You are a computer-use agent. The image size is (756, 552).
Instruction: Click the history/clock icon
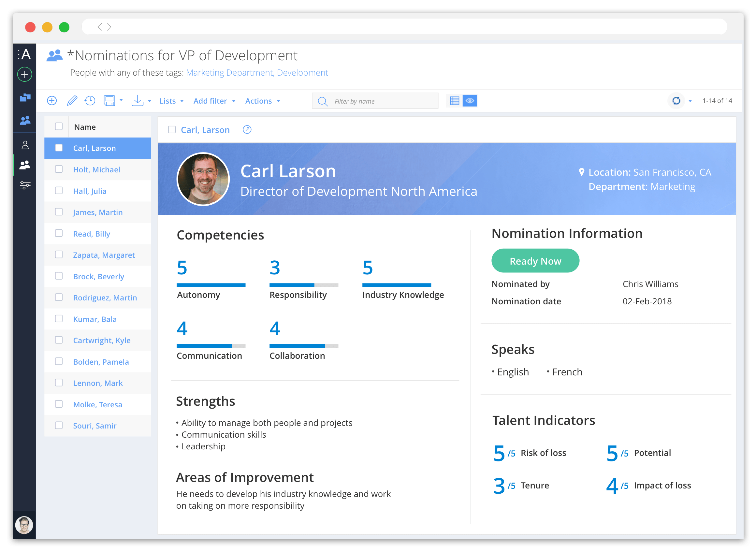(89, 100)
